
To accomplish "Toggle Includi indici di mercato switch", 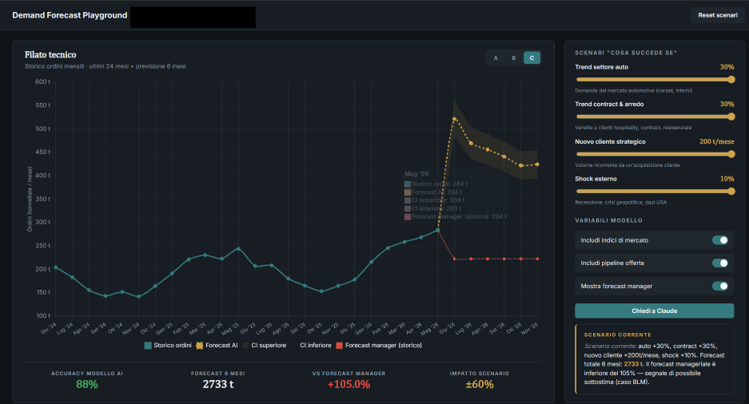I will (x=720, y=240).
